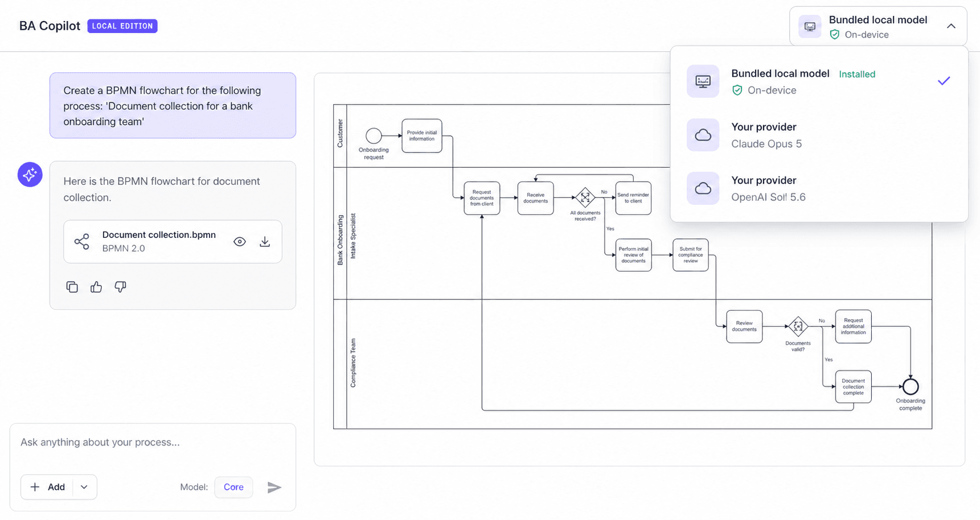Select the 'Request documents from client' task
The image size is (980, 520).
[x=482, y=198]
